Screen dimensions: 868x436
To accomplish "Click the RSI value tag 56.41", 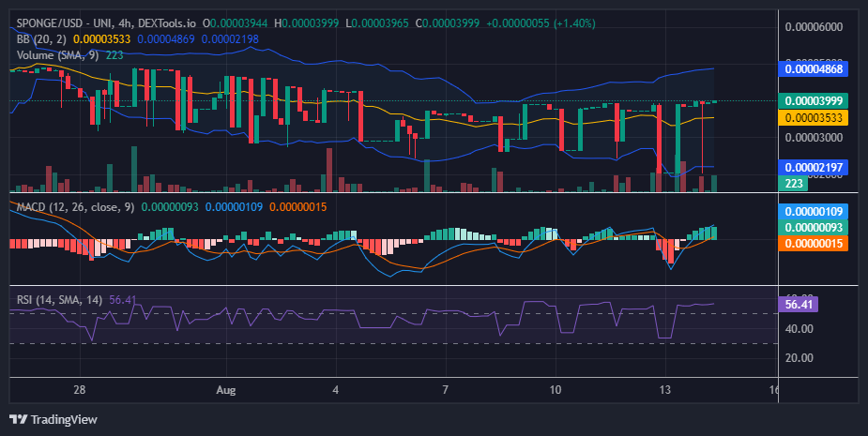I will click(x=798, y=305).
